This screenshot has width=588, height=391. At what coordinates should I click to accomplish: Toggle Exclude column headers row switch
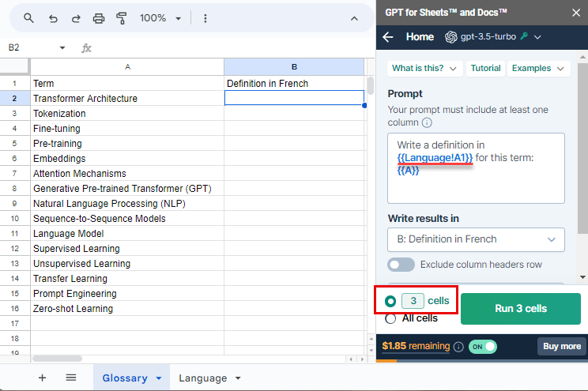coord(401,265)
